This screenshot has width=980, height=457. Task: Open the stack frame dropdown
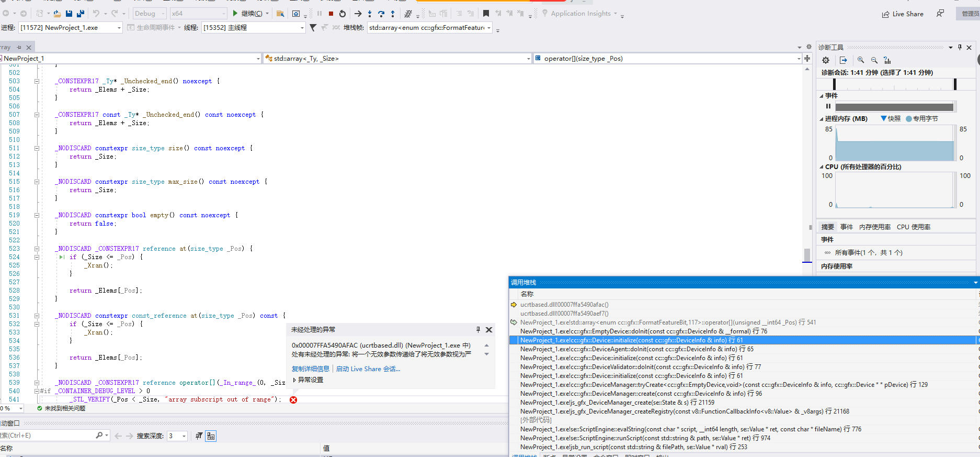tap(430, 28)
